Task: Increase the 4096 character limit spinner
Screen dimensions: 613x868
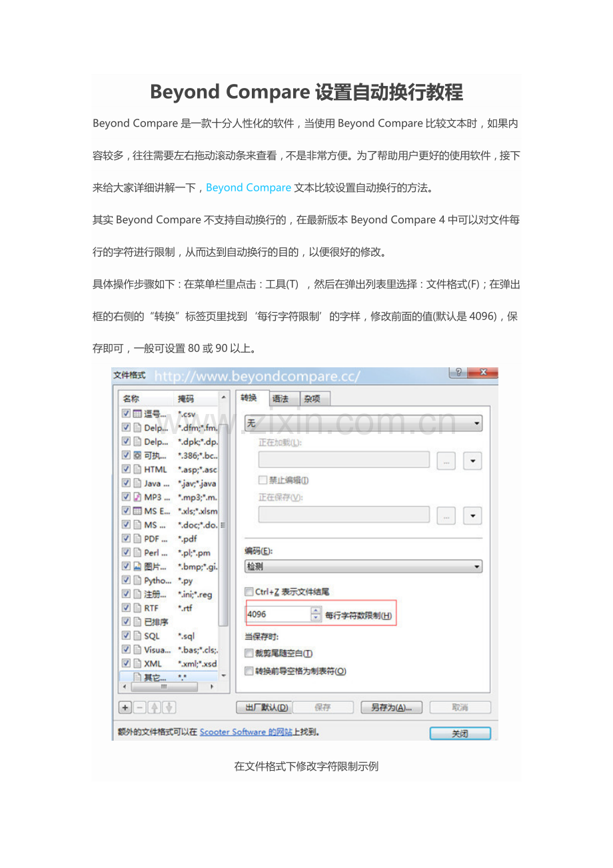Action: pos(316,611)
